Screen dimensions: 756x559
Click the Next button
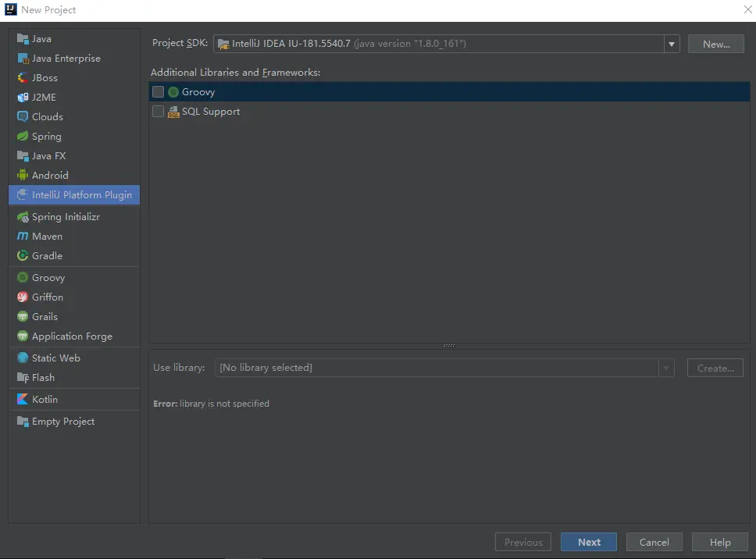(x=589, y=542)
